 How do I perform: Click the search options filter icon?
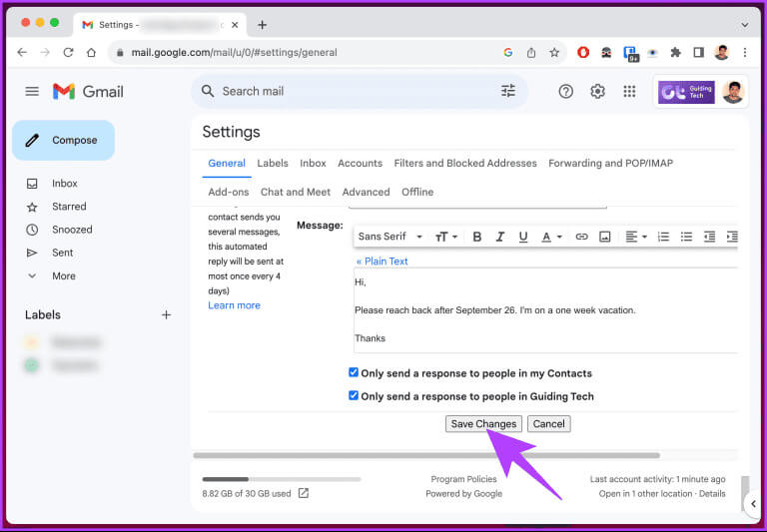pos(508,91)
